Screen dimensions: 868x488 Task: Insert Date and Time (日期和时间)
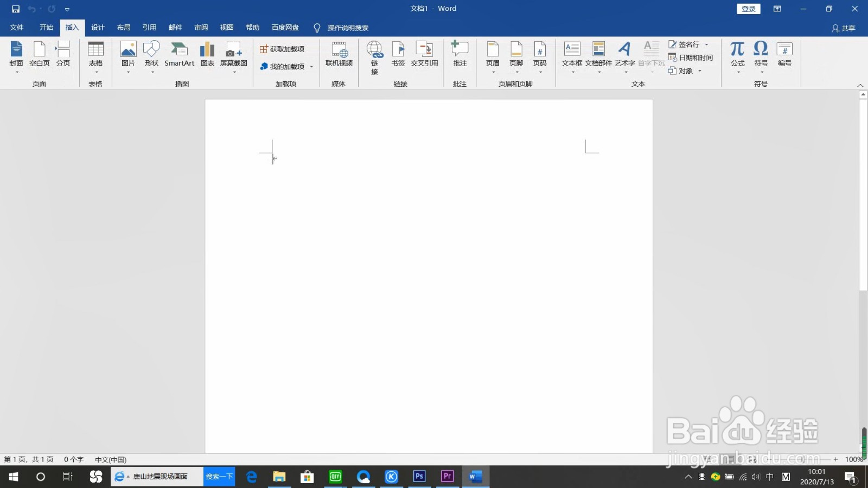(x=691, y=57)
